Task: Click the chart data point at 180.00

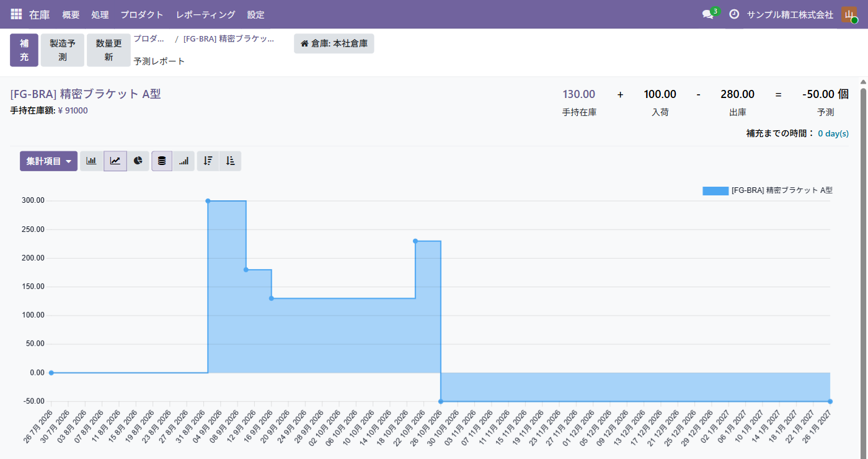Action: point(246,270)
